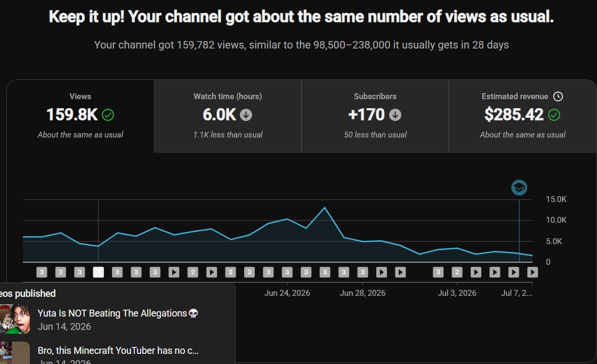Screen dimensions: 597x364
Task: Open graduation cap insight icon on chart
Action: [x=519, y=188]
